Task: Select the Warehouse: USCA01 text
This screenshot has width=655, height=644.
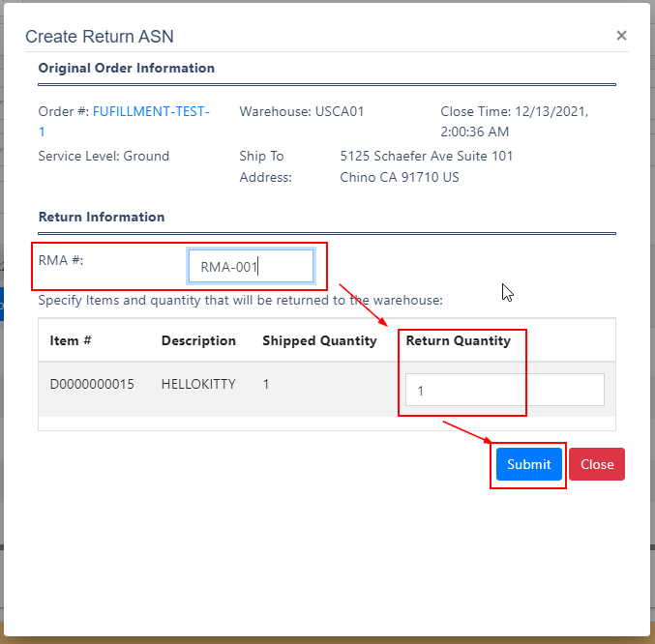Action: [302, 111]
